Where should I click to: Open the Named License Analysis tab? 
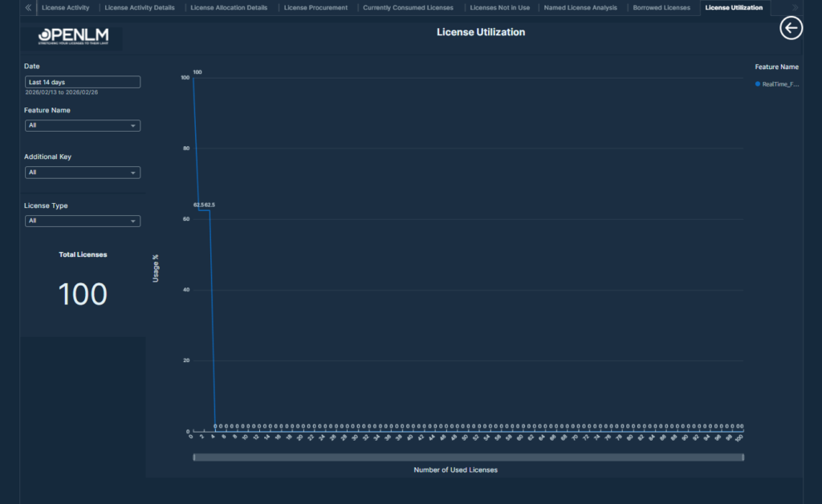coord(580,8)
